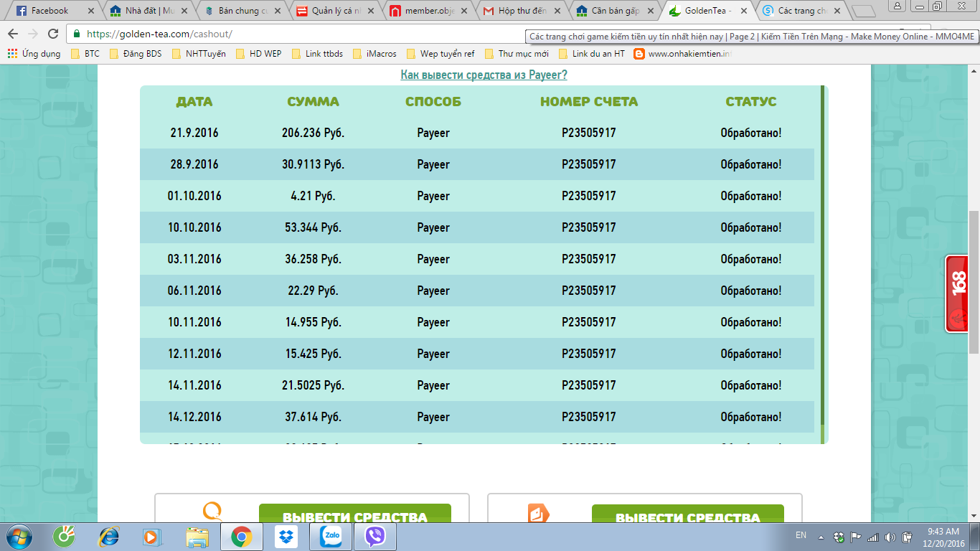Viewport: 980px width, 551px height.
Task: Select the amount 21.5025 Руб.
Action: coord(313,385)
